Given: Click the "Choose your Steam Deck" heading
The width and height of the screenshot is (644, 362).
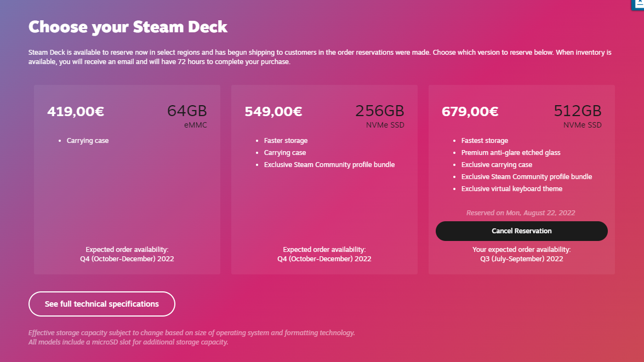Looking at the screenshot, I should 128,26.
